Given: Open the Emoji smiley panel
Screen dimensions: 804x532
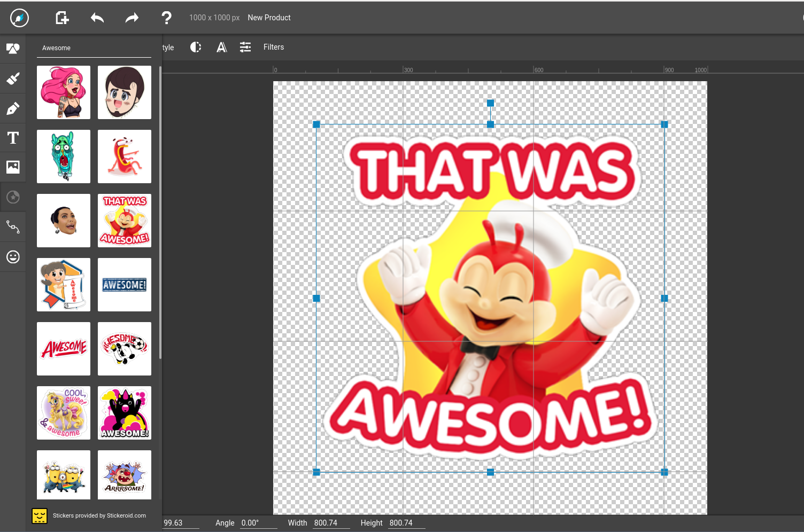Looking at the screenshot, I should tap(13, 257).
